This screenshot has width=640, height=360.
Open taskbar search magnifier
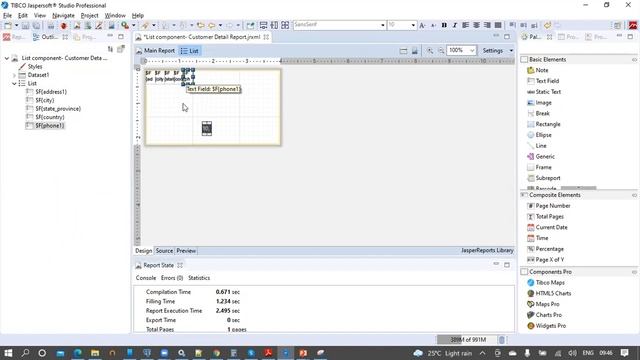25,353
